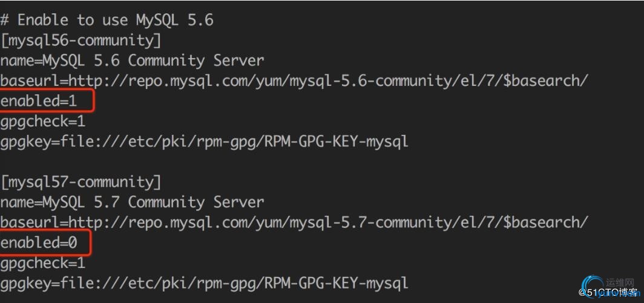Screen dimensions: 644x303
Task: Click '$basearch/' in the 5.6 baseurl
Action: point(547,81)
